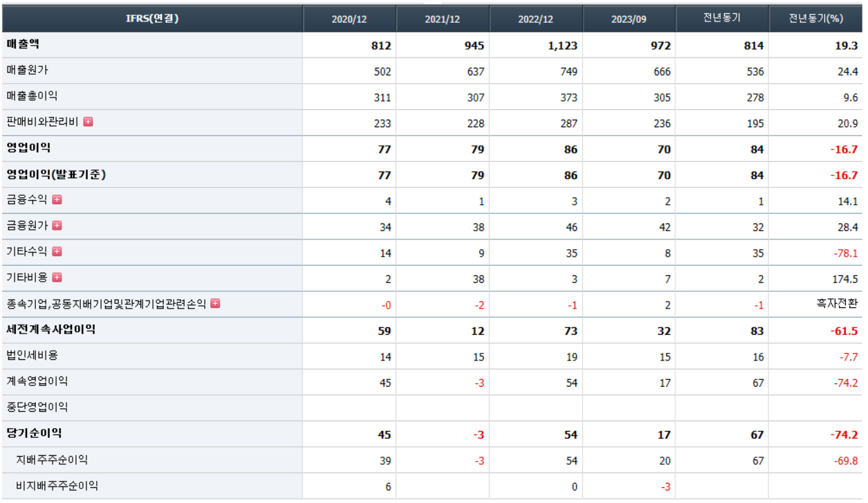
Task: Click 기타비용 growth value 174.5
Action: pos(844,279)
